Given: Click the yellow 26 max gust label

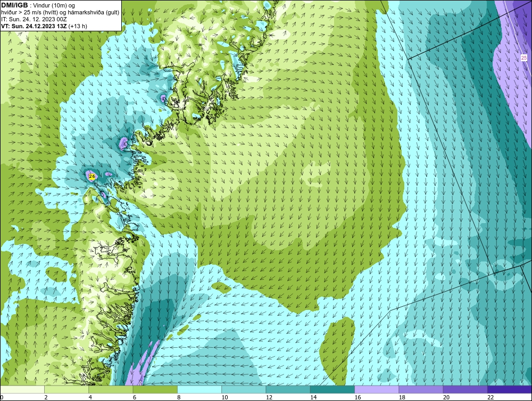Looking at the screenshot, I should click(92, 176).
